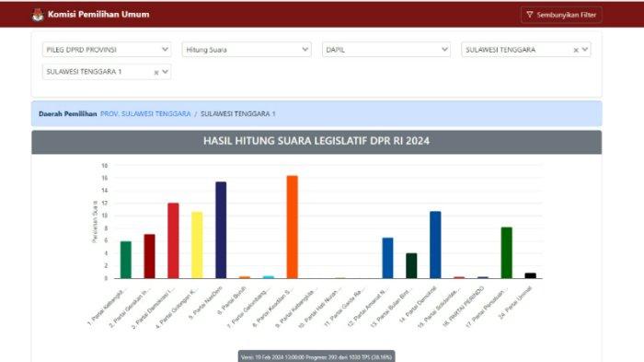Click the small orange Partai Buruh bar

click(x=245, y=277)
